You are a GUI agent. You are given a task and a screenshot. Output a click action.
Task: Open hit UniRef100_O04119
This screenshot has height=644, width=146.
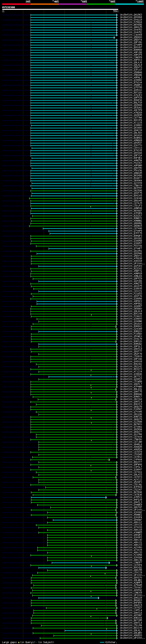[131, 20]
